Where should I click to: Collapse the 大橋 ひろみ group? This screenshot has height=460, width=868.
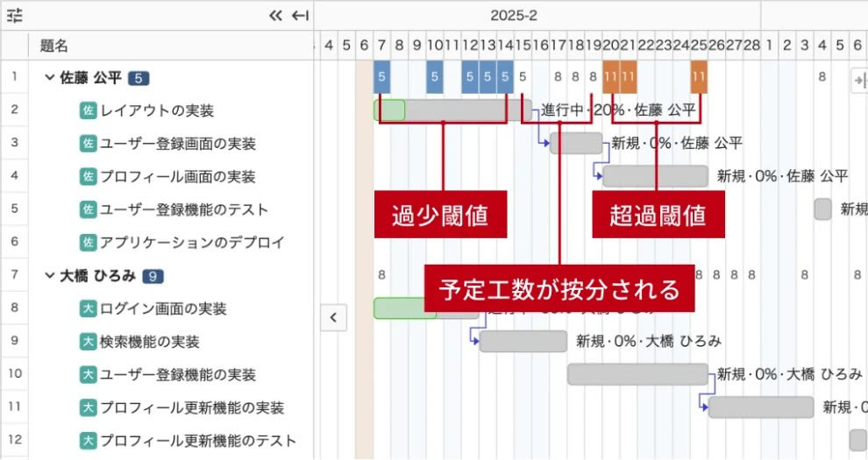[49, 275]
